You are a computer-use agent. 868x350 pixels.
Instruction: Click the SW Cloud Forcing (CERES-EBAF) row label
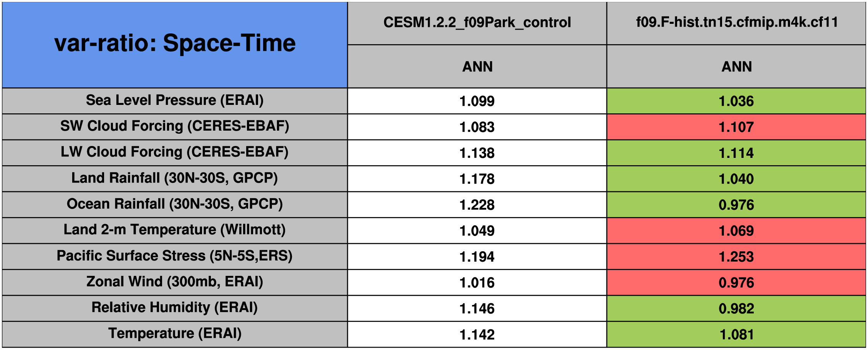[x=175, y=126]
